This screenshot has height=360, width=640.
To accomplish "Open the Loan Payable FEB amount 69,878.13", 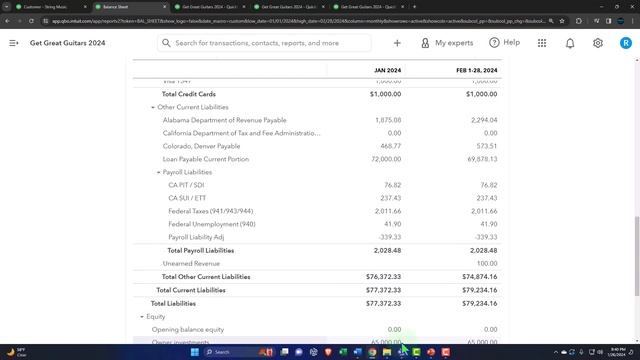I will 482,159.
